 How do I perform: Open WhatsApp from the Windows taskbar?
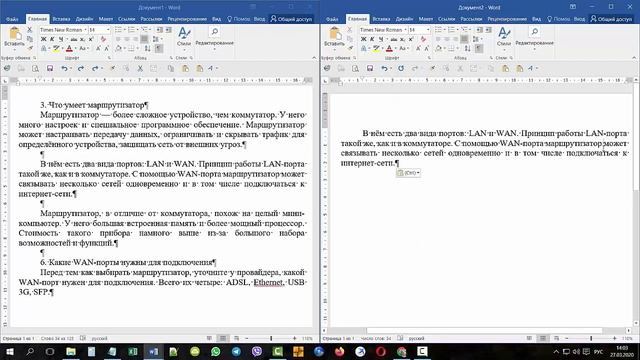pyautogui.click(x=216, y=351)
